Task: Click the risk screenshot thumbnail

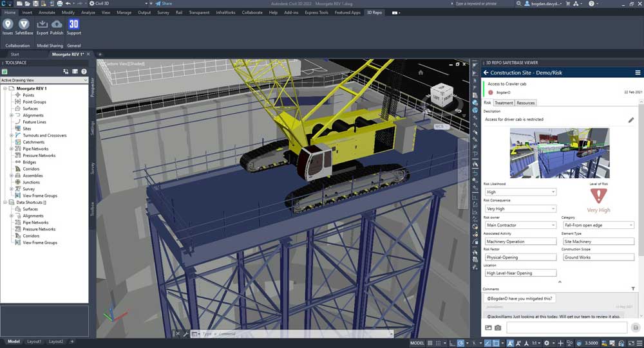Action: [x=560, y=153]
